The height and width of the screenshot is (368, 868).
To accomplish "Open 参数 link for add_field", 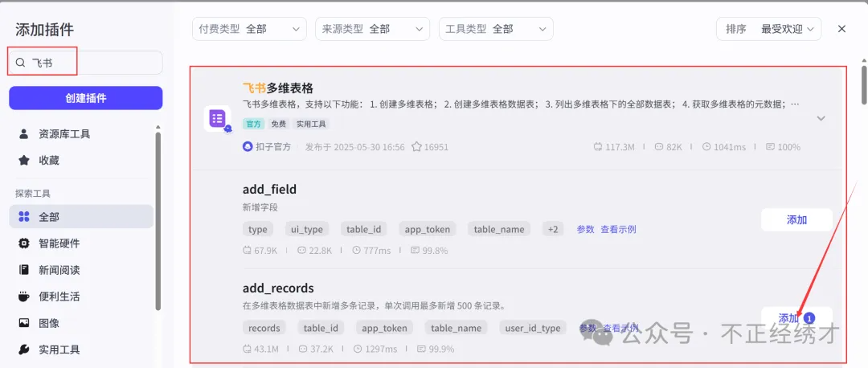I will coord(585,229).
